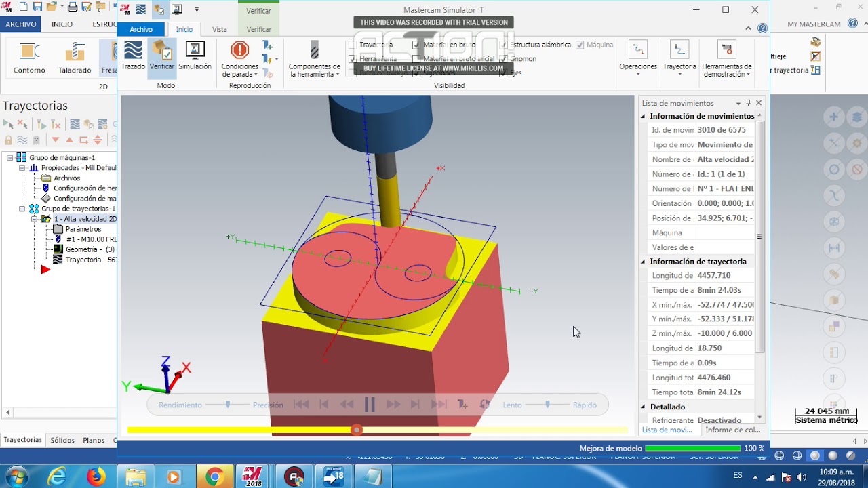Select Geometría - (3) tree item

point(84,249)
